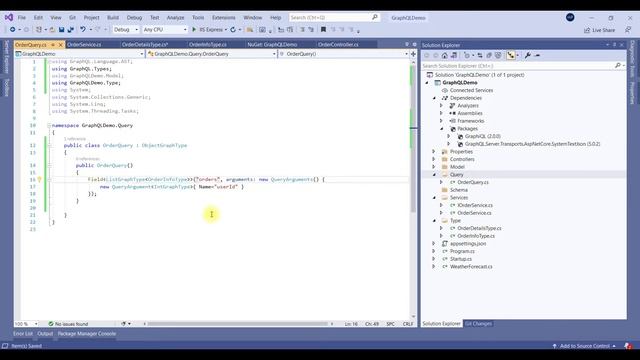Click the uncomment selected lines icon
This screenshot has width=640, height=360.
pyautogui.click(x=311, y=30)
